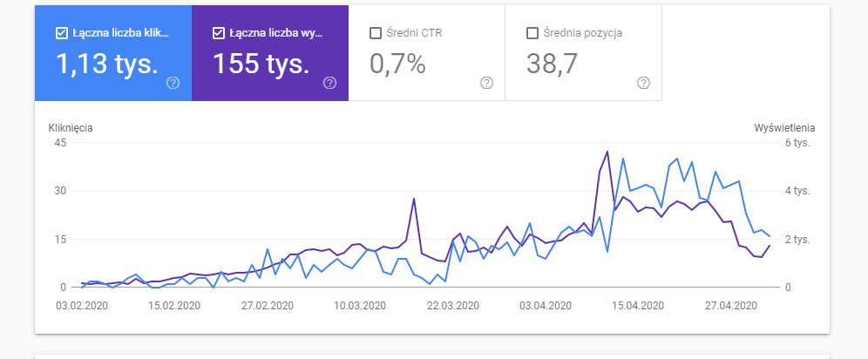Click the 03.02.2020 date on chart axis
Image resolution: width=868 pixels, height=359 pixels.
click(x=80, y=306)
